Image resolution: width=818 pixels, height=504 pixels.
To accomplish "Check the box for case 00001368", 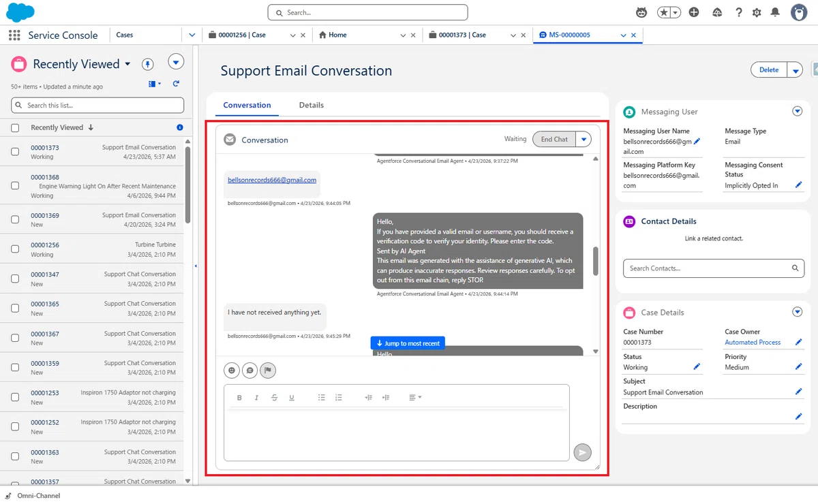I will pyautogui.click(x=15, y=186).
